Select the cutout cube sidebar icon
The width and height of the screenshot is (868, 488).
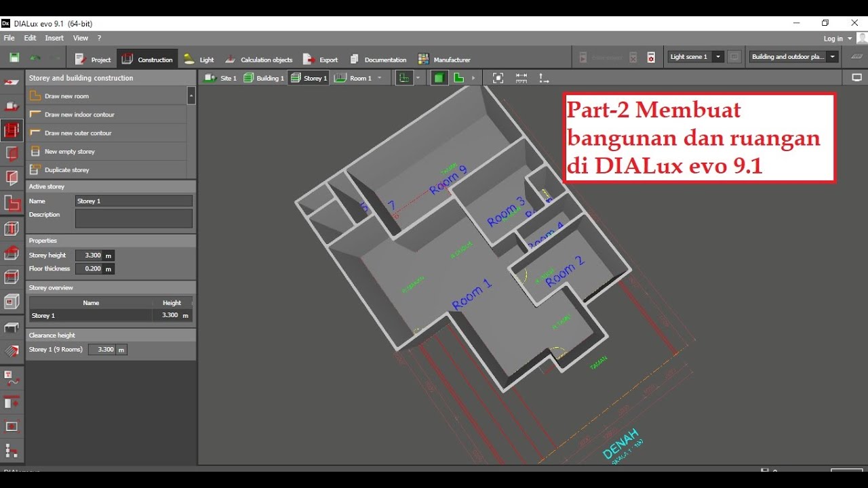coord(12,302)
